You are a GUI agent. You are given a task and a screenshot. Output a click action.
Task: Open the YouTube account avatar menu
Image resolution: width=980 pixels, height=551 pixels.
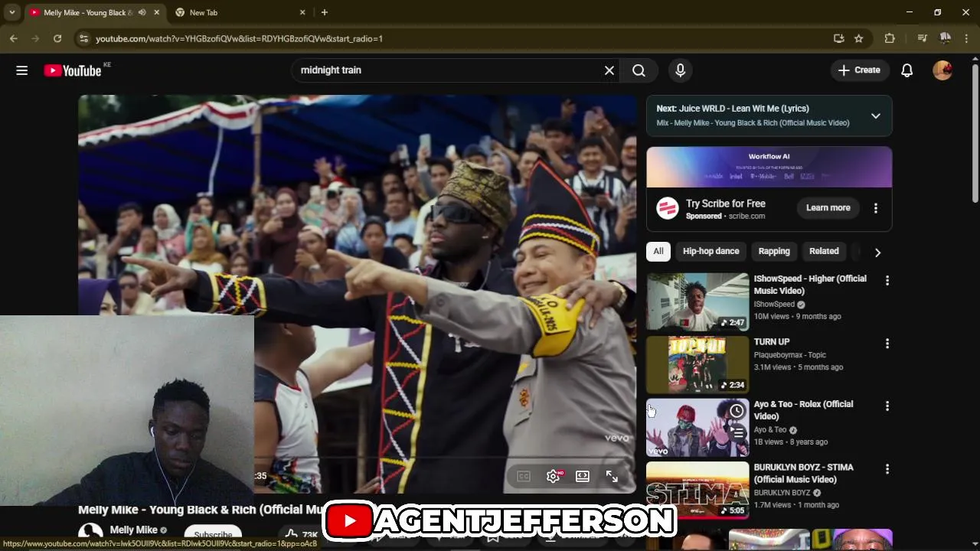tap(942, 70)
